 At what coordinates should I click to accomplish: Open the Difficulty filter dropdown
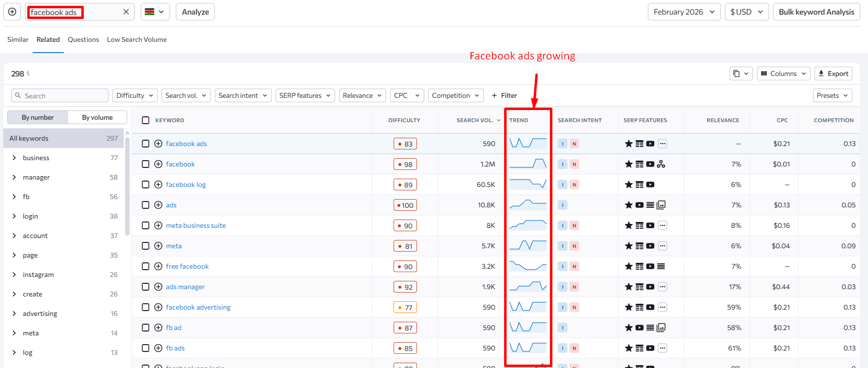pyautogui.click(x=135, y=95)
